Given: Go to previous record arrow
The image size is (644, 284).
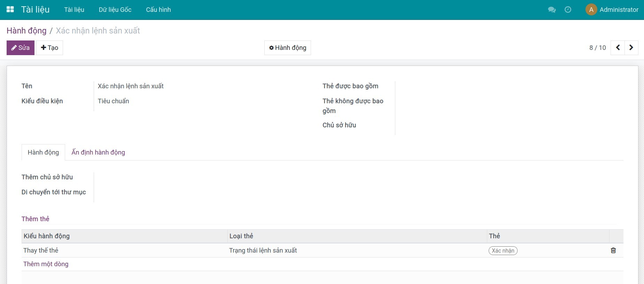Looking at the screenshot, I should [618, 48].
